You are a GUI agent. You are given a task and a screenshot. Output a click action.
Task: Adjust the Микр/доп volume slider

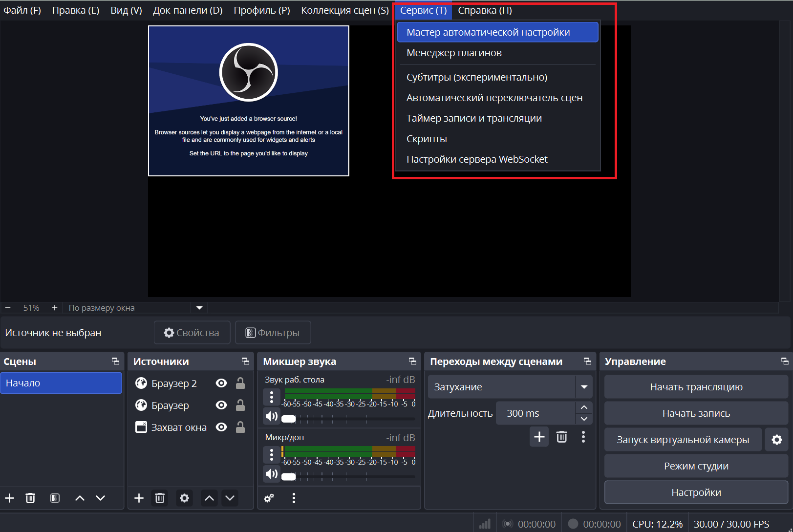click(x=289, y=476)
